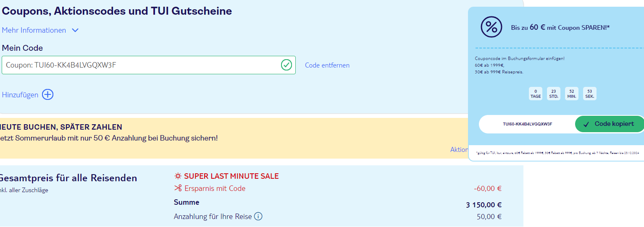Click the scissors icon by Ersparnis mit Code
Image resolution: width=644 pixels, height=227 pixels.
178,188
